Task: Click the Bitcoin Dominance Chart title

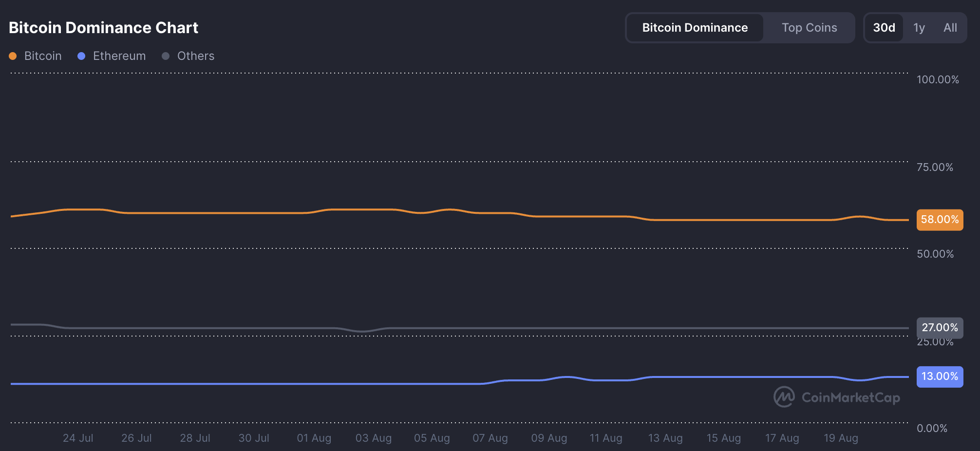Action: point(103,28)
